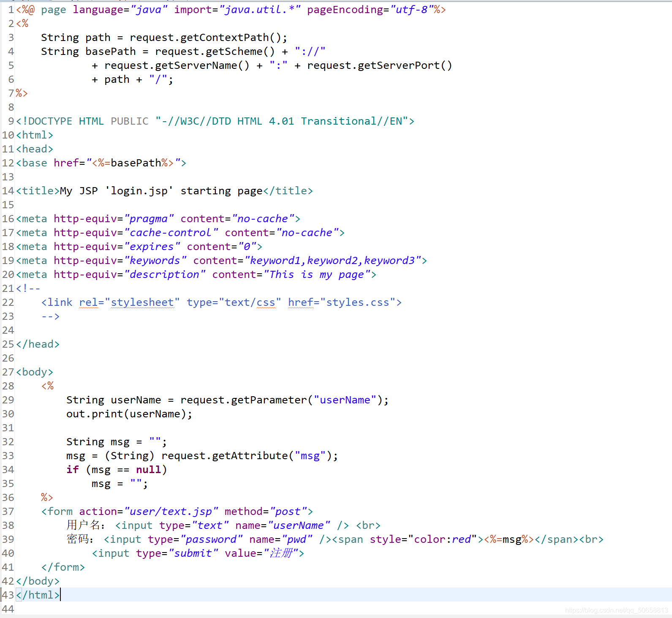Click the meta cache-control line

[180, 233]
